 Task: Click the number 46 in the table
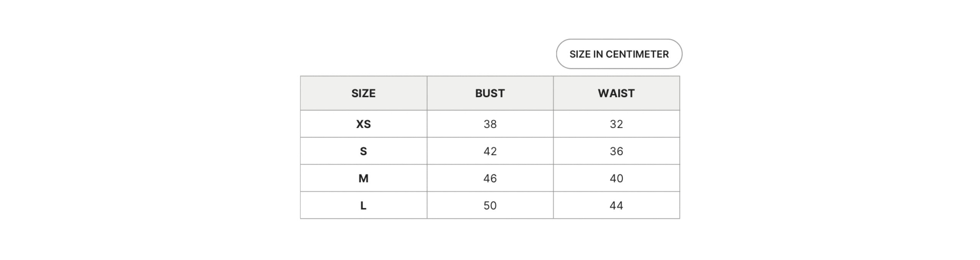pos(490,178)
